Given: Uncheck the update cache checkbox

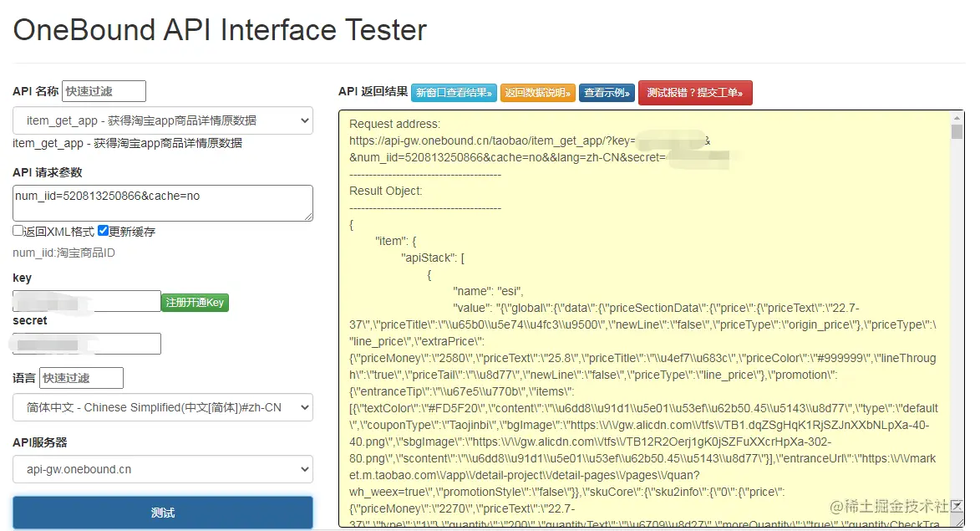Looking at the screenshot, I should coord(103,231).
